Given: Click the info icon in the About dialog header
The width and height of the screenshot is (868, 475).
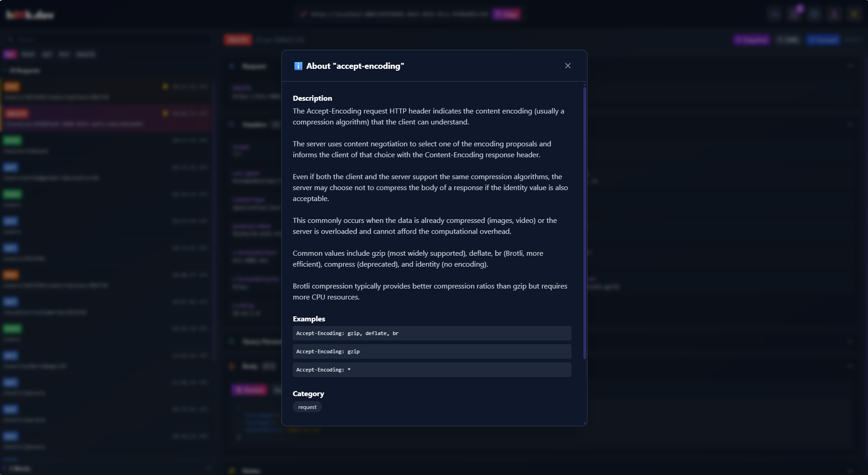Looking at the screenshot, I should [x=298, y=66].
